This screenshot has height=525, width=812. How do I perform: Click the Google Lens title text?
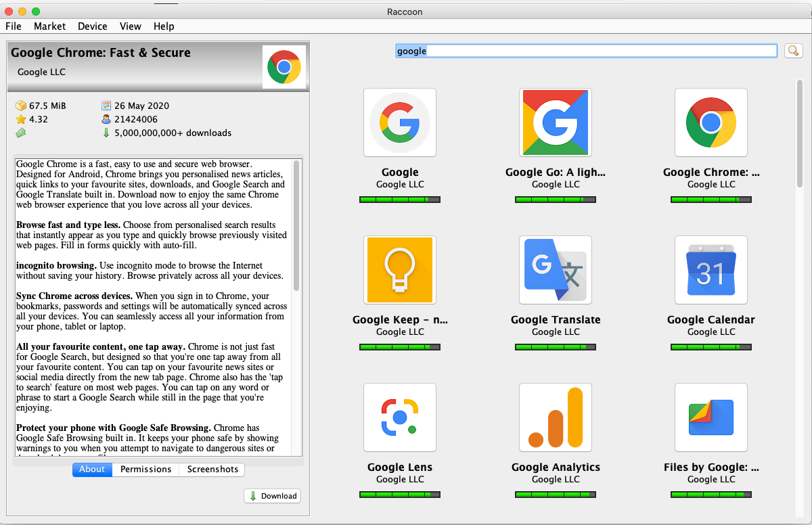pos(400,467)
